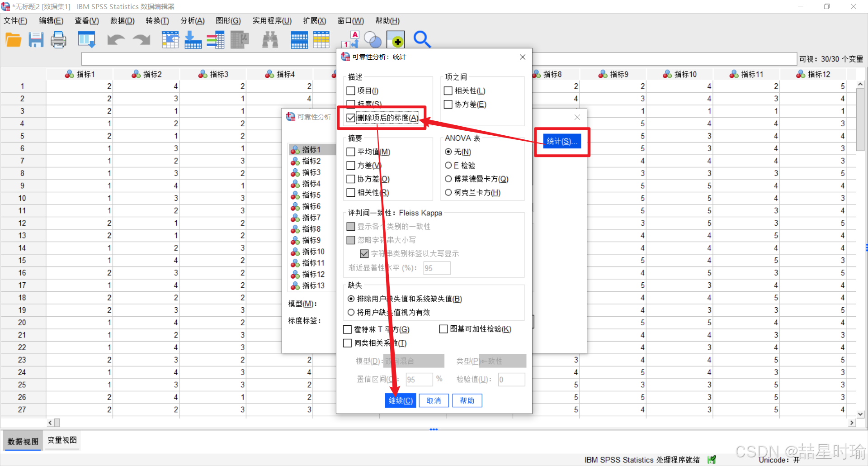
Task: Click the Show all variables icon
Action: tap(396, 40)
